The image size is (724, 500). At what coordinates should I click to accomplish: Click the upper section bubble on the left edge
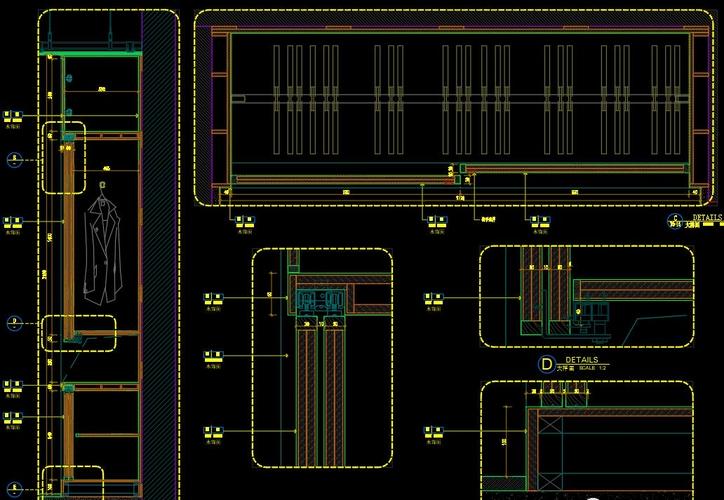[14, 159]
